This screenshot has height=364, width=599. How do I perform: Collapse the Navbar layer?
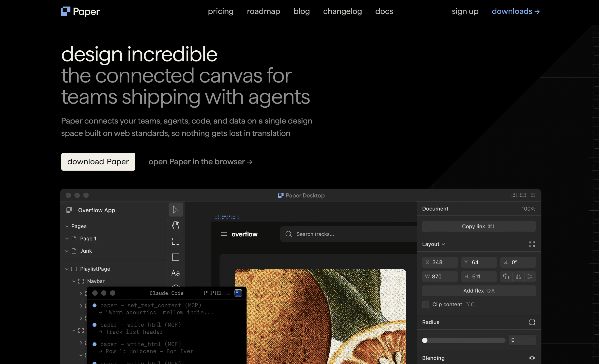click(x=74, y=281)
